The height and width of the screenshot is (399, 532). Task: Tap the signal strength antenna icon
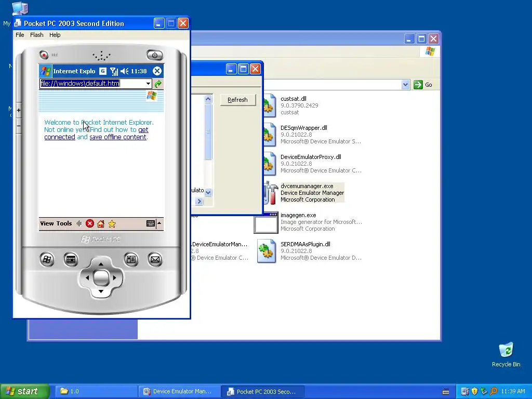click(114, 71)
